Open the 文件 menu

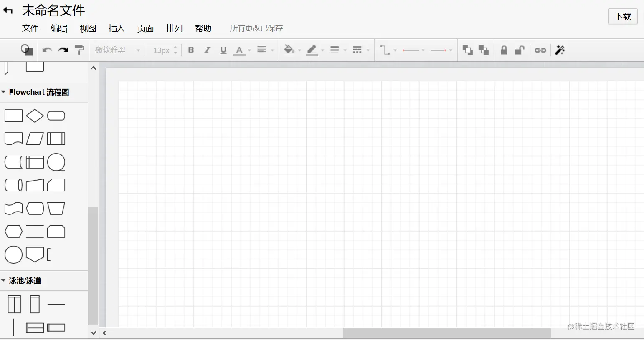pyautogui.click(x=30, y=28)
